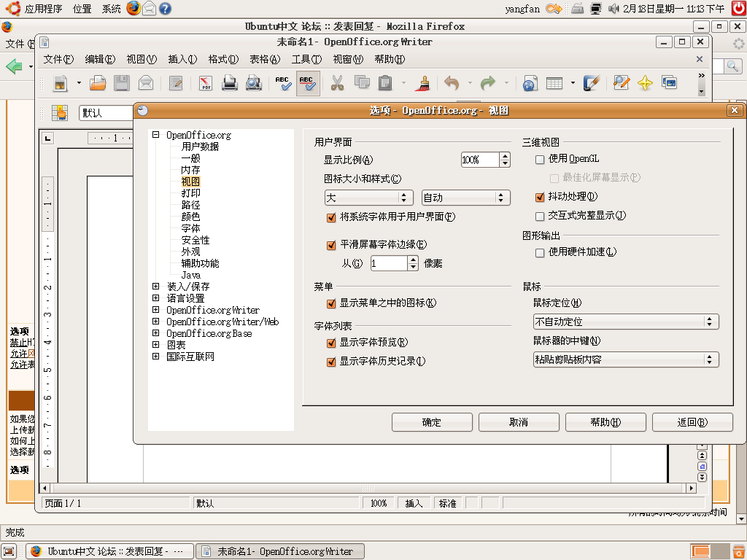The width and height of the screenshot is (747, 560).
Task: Click the Cut scissors icon
Action: pos(337,83)
